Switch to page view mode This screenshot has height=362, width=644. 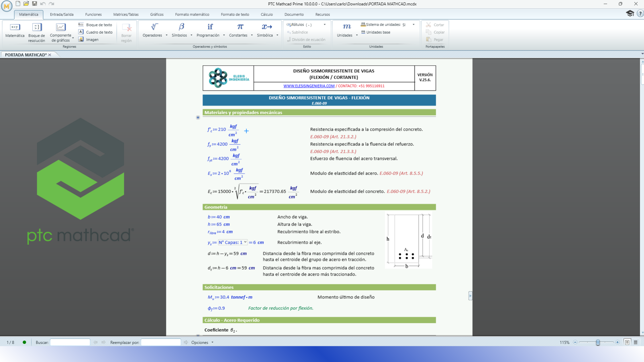(627, 342)
